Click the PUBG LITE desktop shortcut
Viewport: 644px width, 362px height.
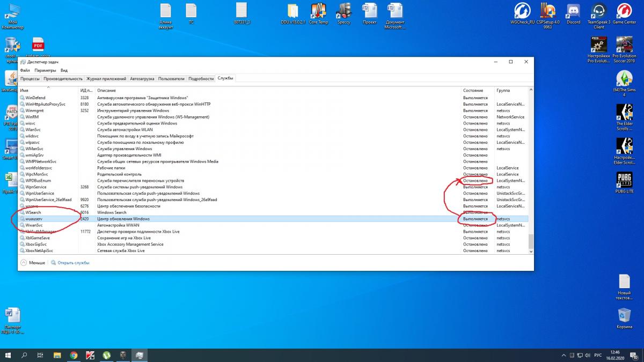[x=624, y=180]
